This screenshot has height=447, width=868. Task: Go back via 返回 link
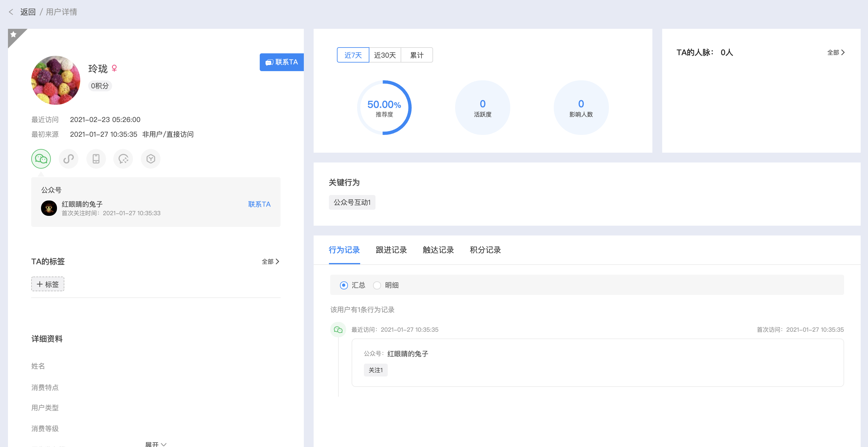[28, 12]
